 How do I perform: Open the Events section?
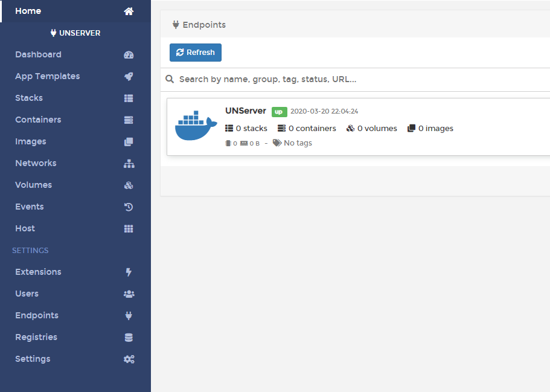75,207
